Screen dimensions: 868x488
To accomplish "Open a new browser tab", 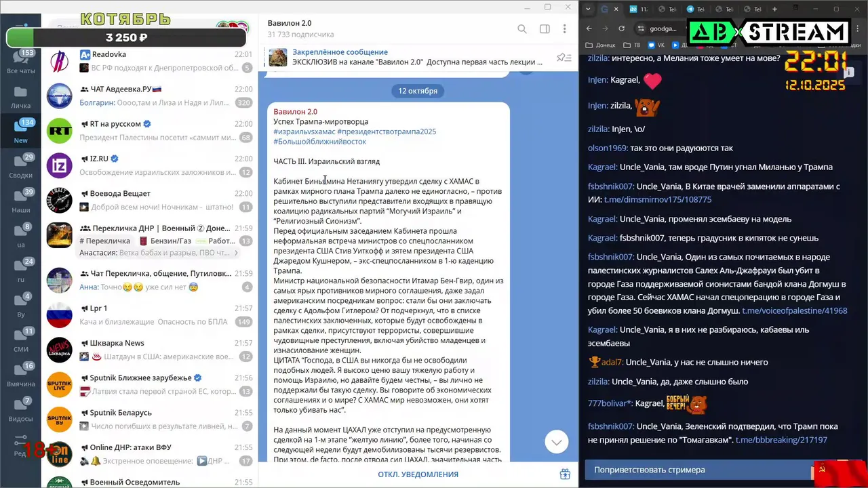I will click(774, 9).
